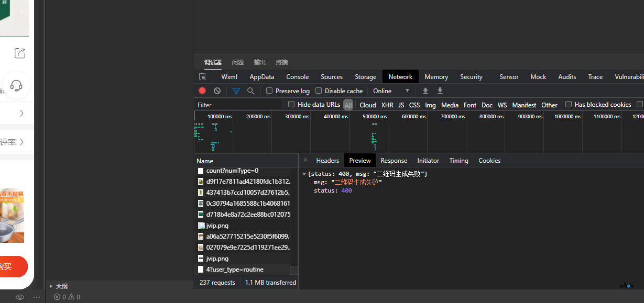Tap the right chevron next to 评率

pos(21,142)
